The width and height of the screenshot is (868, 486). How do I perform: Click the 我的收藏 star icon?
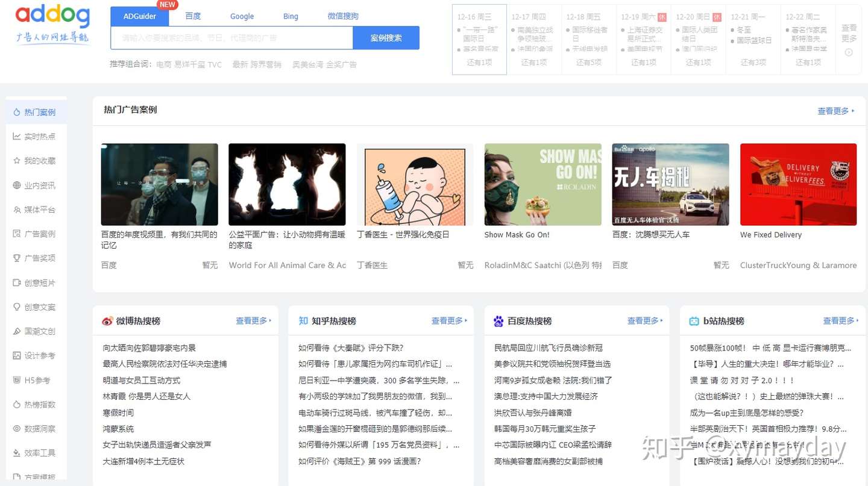16,161
